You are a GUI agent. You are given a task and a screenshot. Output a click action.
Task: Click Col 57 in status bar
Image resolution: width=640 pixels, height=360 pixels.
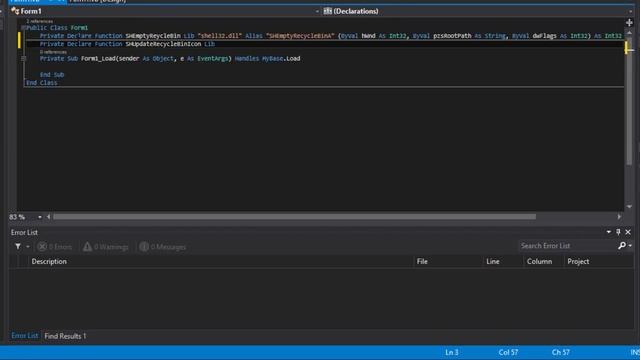tap(508, 352)
